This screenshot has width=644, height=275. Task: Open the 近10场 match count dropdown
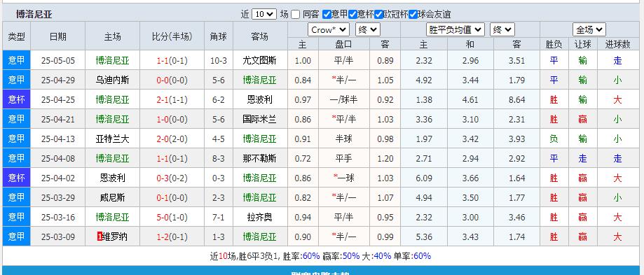[x=264, y=14]
